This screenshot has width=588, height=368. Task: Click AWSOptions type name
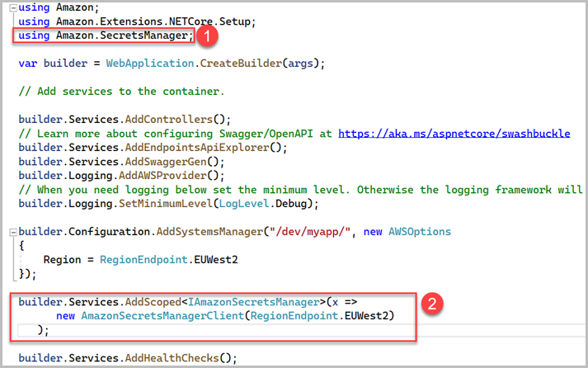pos(416,232)
